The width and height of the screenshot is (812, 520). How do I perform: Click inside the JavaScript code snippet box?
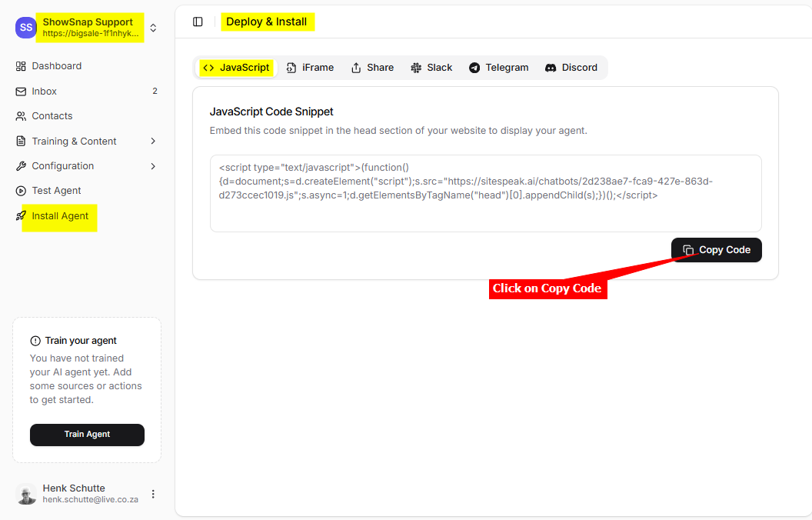pyautogui.click(x=485, y=193)
